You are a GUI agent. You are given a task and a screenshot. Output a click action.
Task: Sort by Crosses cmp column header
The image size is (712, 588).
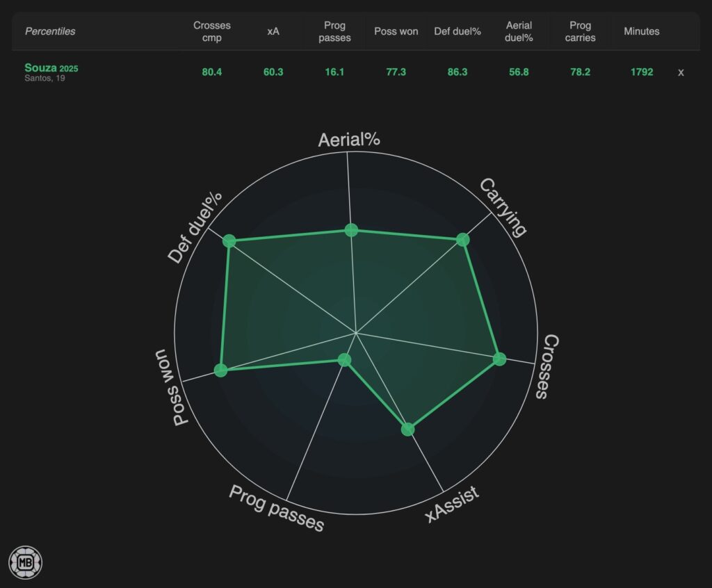212,31
